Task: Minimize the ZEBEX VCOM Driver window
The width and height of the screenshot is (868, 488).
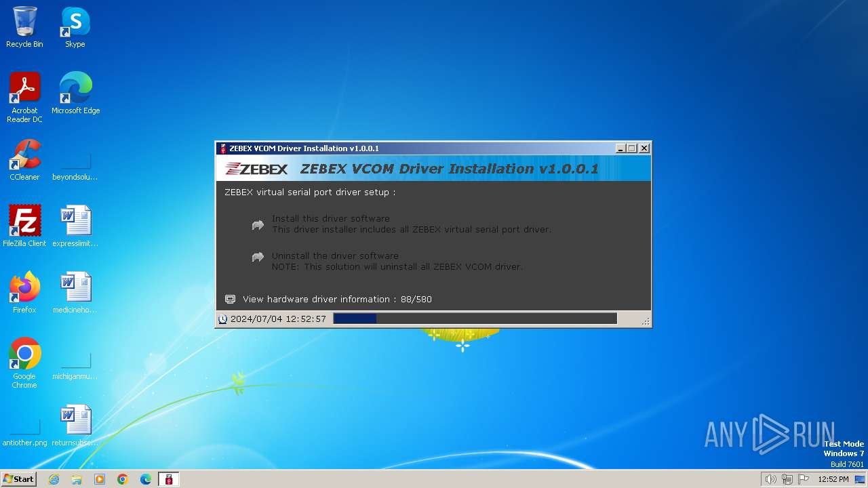Action: pyautogui.click(x=620, y=148)
